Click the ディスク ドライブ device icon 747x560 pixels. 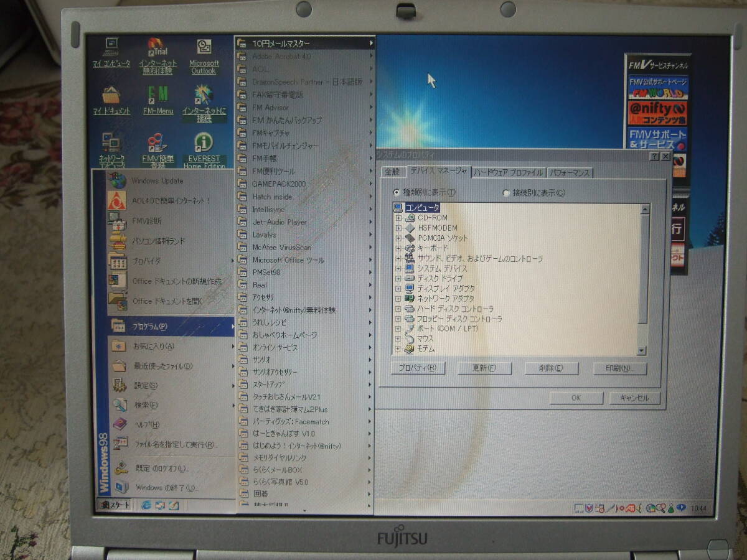(410, 278)
